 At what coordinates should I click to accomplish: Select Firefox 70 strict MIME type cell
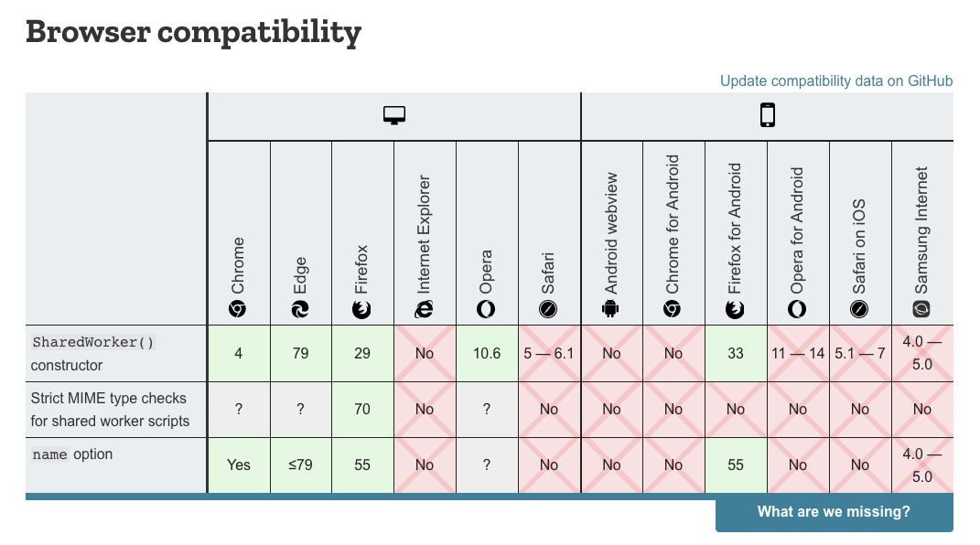362,410
